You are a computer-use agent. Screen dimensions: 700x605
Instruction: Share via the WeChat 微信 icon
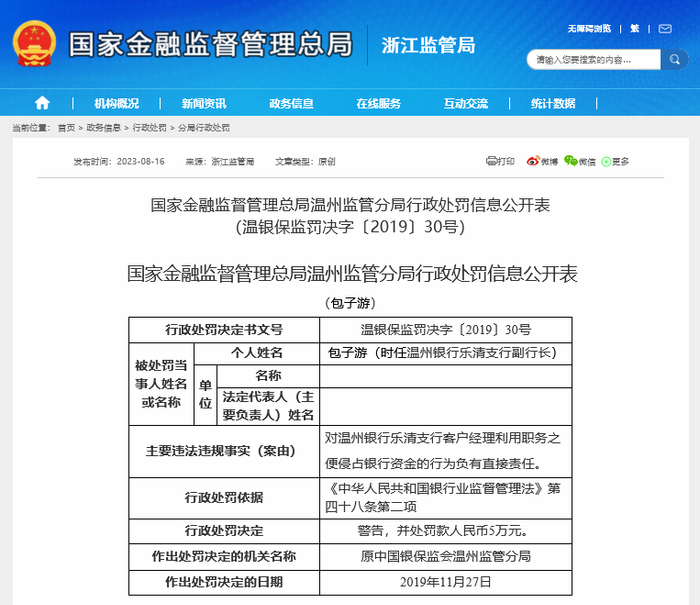pyautogui.click(x=571, y=161)
